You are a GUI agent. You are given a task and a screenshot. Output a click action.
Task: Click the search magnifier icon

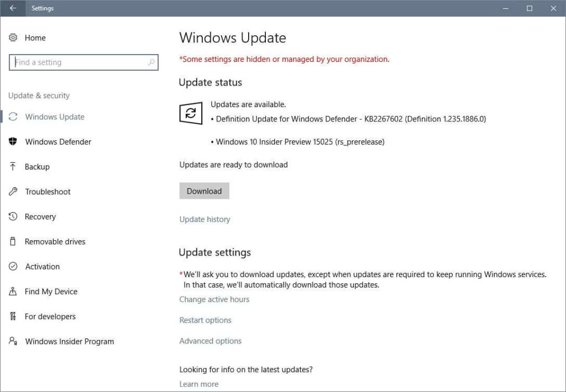150,62
